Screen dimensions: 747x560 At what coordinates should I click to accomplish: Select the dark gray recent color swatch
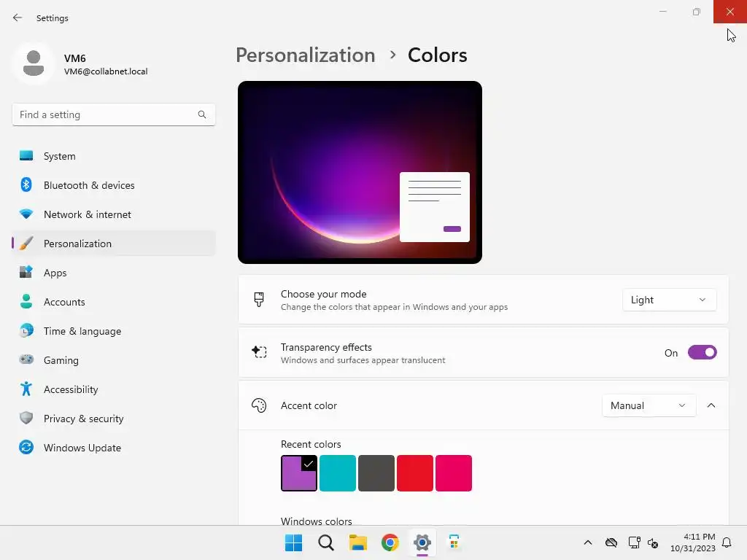[376, 472]
